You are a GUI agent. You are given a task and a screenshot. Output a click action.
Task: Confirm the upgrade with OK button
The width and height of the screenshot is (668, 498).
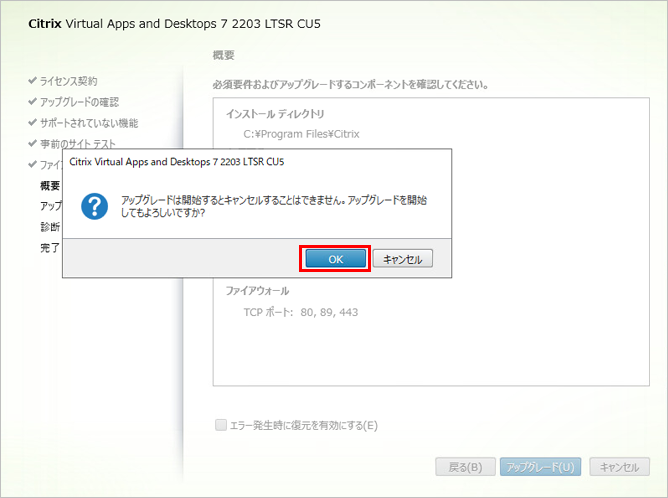335,259
